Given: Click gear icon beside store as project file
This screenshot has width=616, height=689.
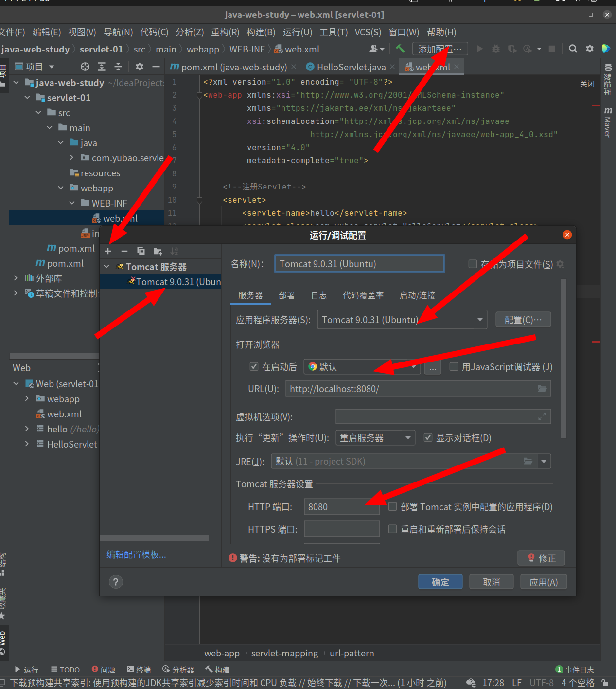Looking at the screenshot, I should (x=561, y=264).
